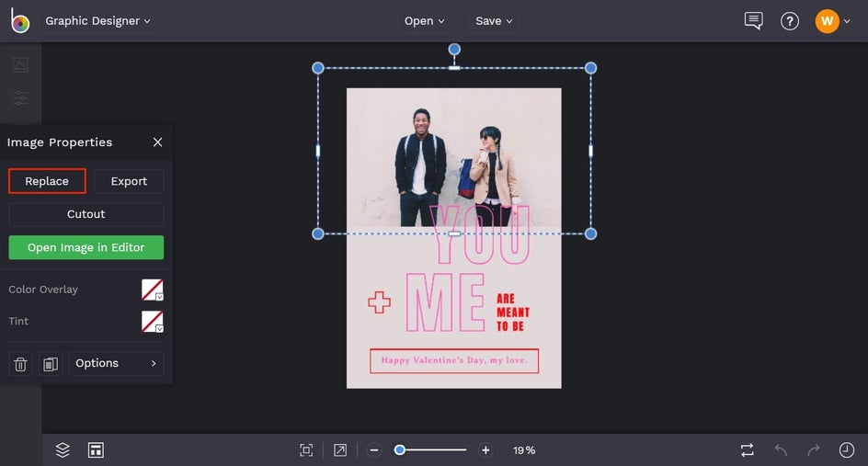868x466 pixels.
Task: Open the feedback chat icon
Action: pyautogui.click(x=753, y=21)
